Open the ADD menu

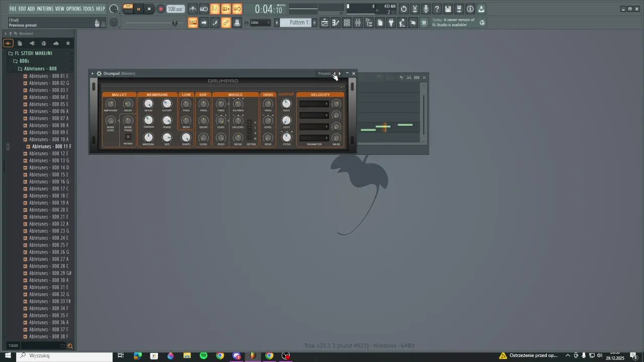click(x=31, y=9)
